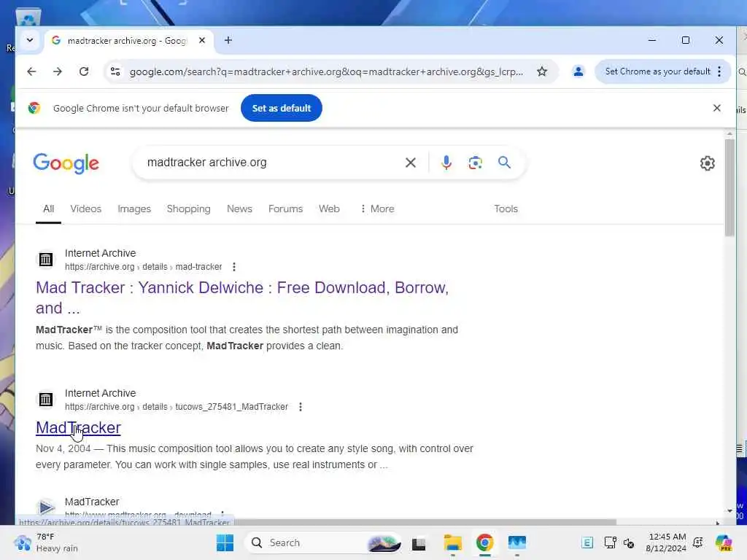Switch to Videos results tab
The image size is (747, 560).
(86, 209)
